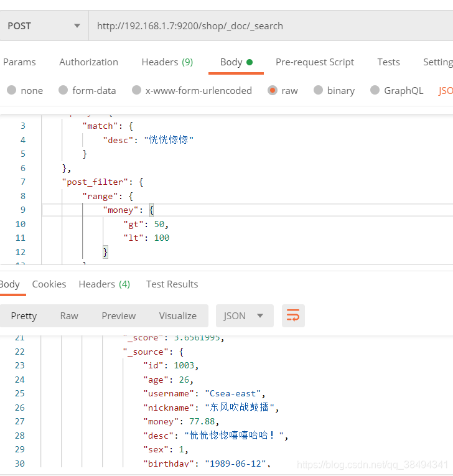
Task: Open the Test Results tab
Action: tap(172, 284)
